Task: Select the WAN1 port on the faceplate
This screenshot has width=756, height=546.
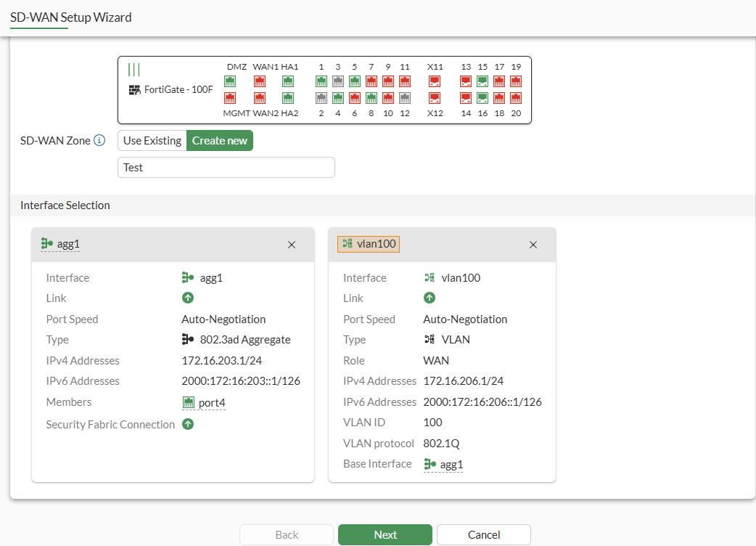Action: (x=259, y=81)
